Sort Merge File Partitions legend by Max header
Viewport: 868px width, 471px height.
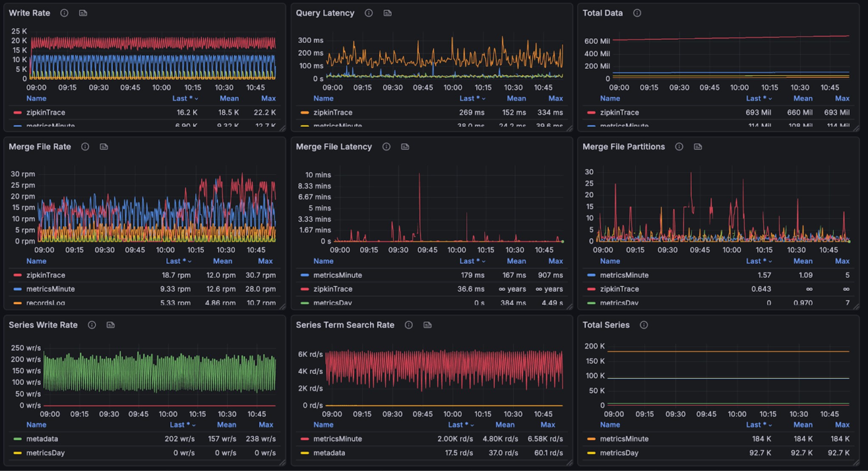point(842,261)
